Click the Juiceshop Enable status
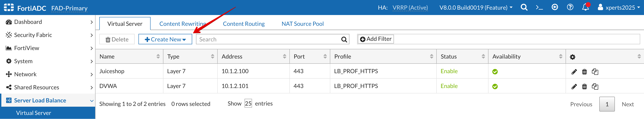 coord(449,71)
